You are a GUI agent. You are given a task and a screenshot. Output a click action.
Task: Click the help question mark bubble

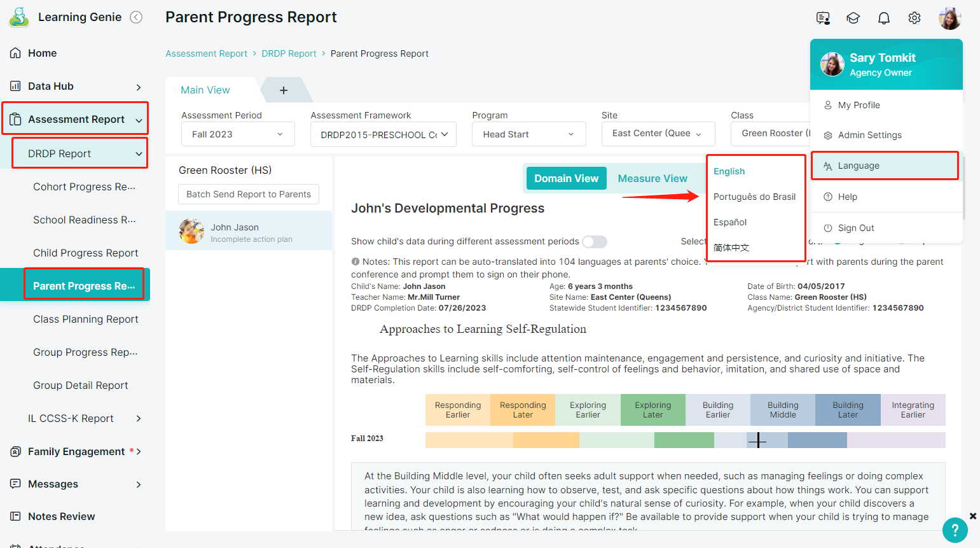[x=955, y=530]
